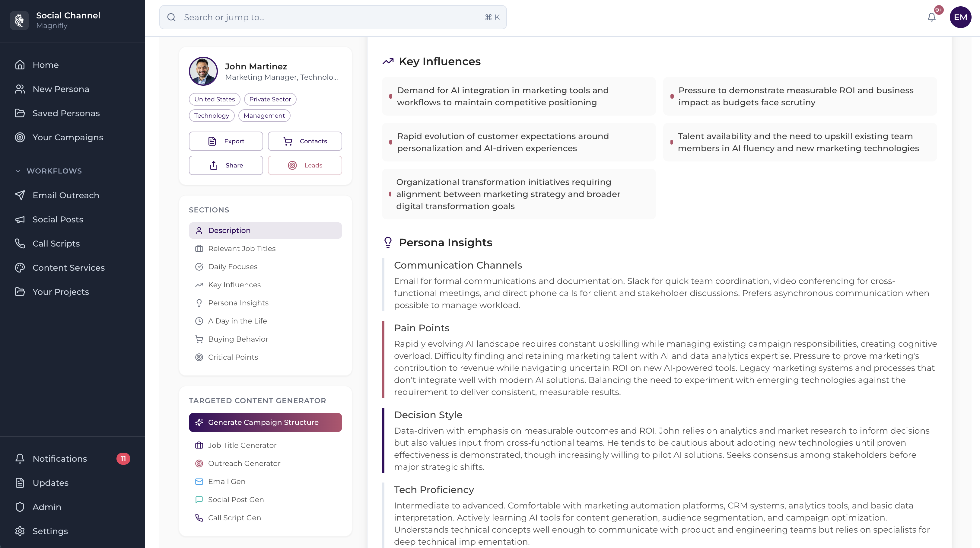Click the notification bell icon in header
Image resolution: width=980 pixels, height=548 pixels.
[x=931, y=17]
